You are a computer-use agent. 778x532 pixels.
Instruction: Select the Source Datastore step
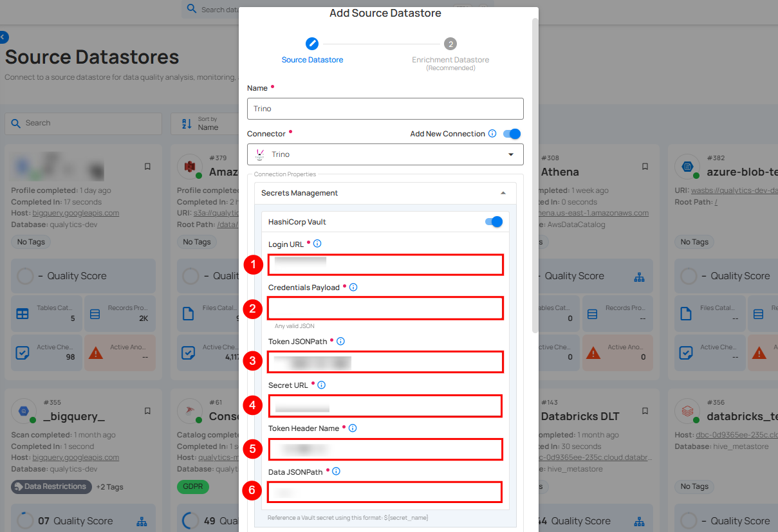click(x=312, y=44)
